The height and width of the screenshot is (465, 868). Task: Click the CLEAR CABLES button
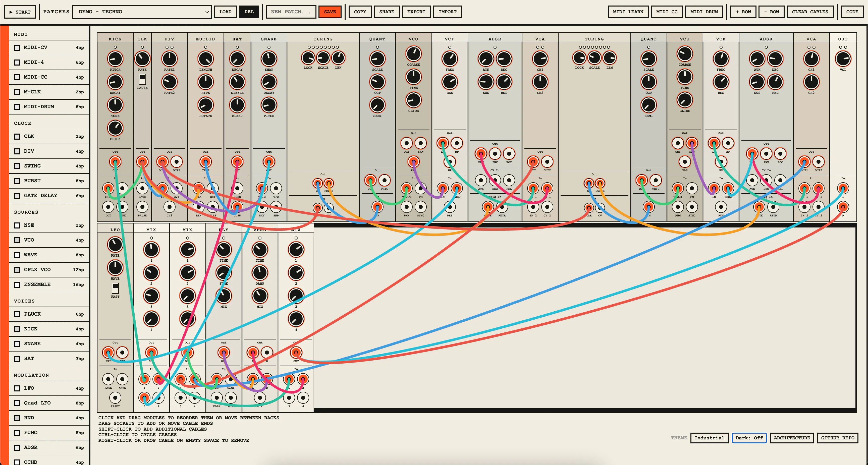coord(810,12)
